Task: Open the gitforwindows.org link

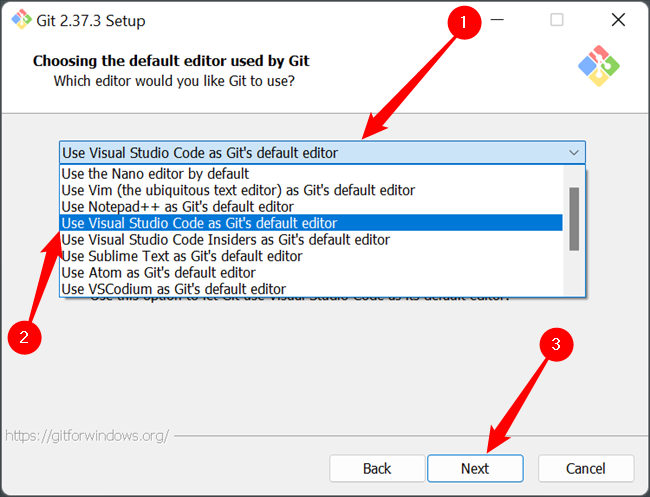Action: (87, 436)
